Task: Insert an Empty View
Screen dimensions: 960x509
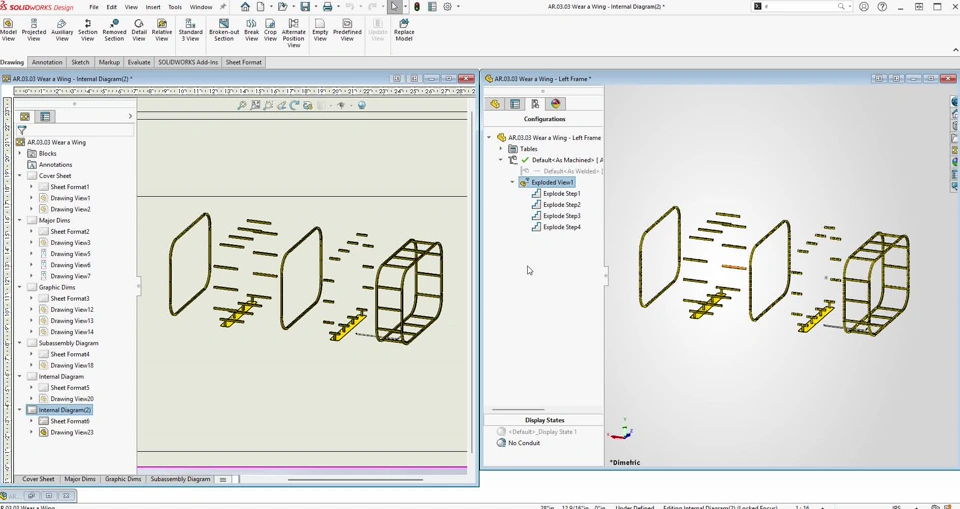Action: [x=320, y=29]
